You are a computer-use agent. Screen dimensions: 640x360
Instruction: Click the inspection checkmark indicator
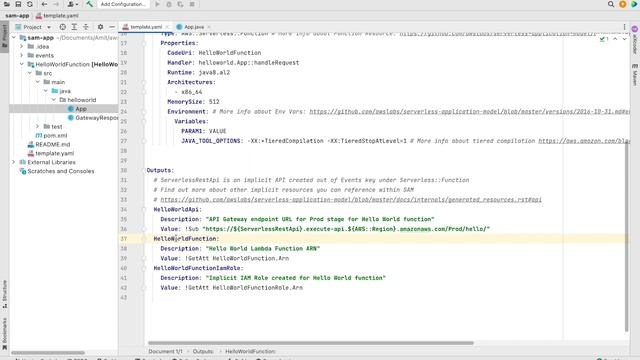coord(604,39)
